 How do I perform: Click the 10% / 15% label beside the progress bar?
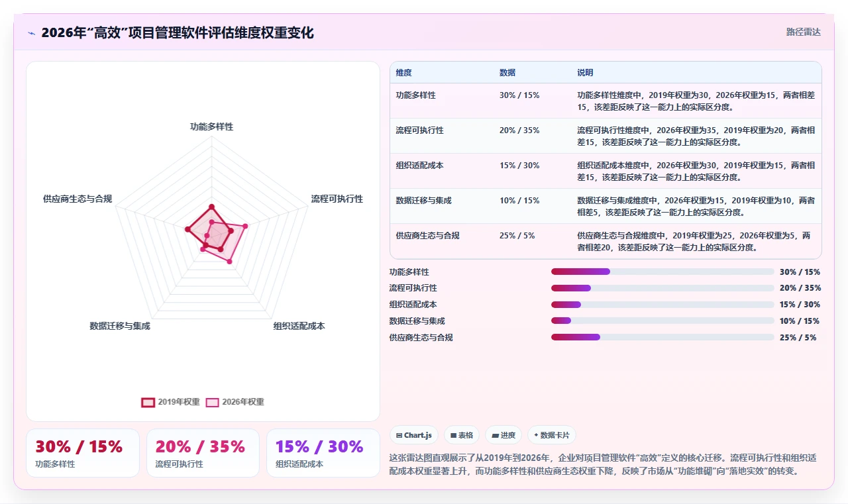click(x=800, y=321)
